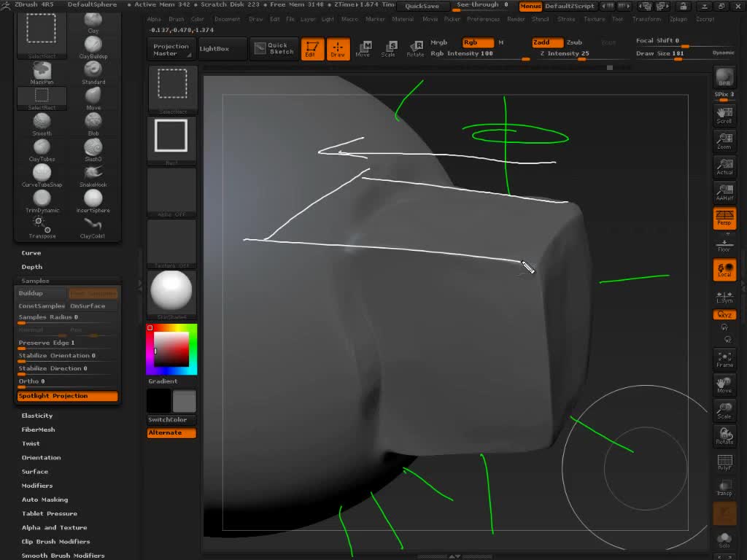Click the SwitchColor button
Image resolution: width=747 pixels, height=560 pixels.
171,419
